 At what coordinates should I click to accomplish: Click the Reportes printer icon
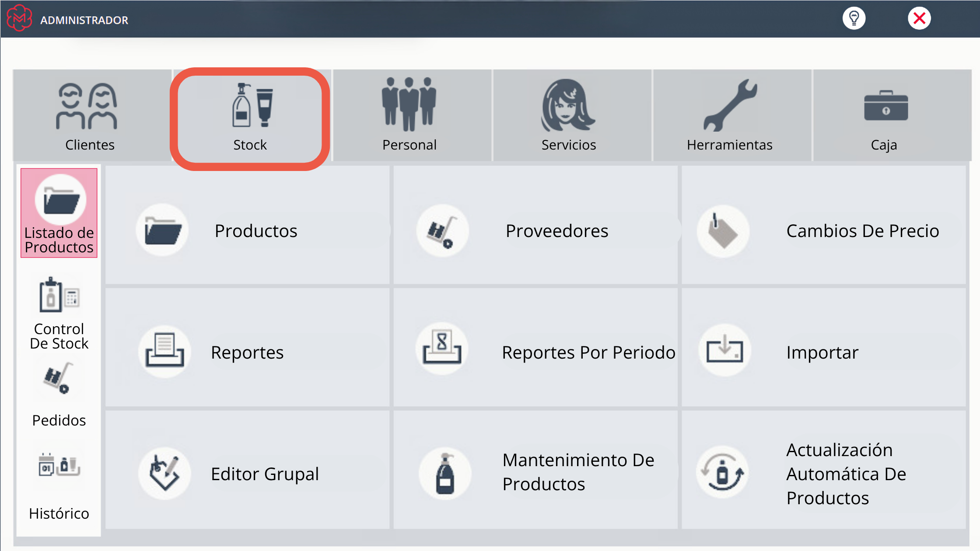pos(164,351)
